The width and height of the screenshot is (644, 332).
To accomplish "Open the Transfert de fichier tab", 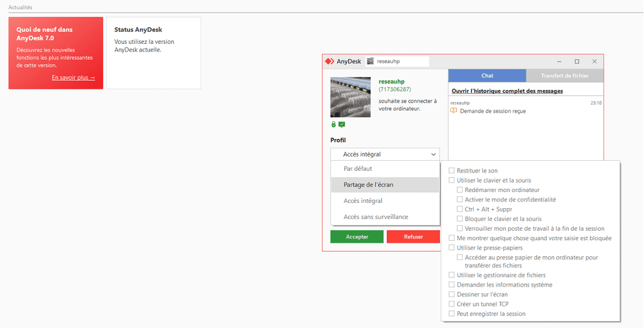I will [x=565, y=75].
